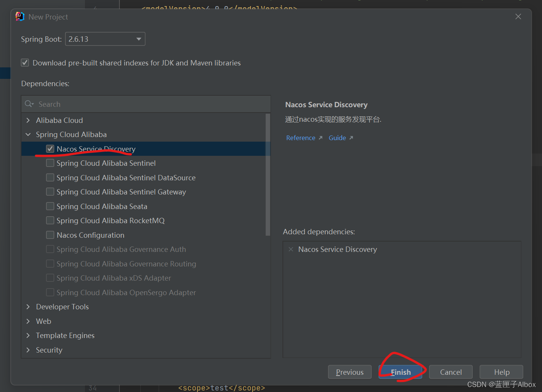Go back with the Previous button
The height and width of the screenshot is (392, 542).
(350, 372)
